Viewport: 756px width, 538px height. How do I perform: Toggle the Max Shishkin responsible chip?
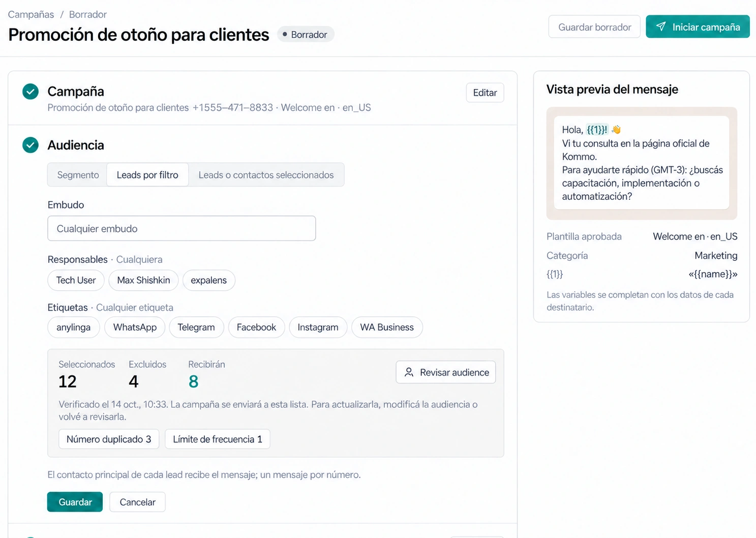143,280
